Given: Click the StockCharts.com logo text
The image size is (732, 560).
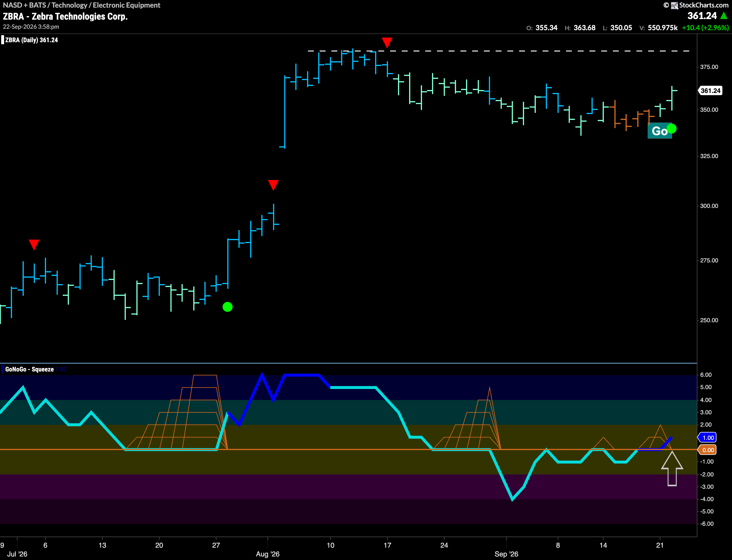Looking at the screenshot, I should click(703, 5).
